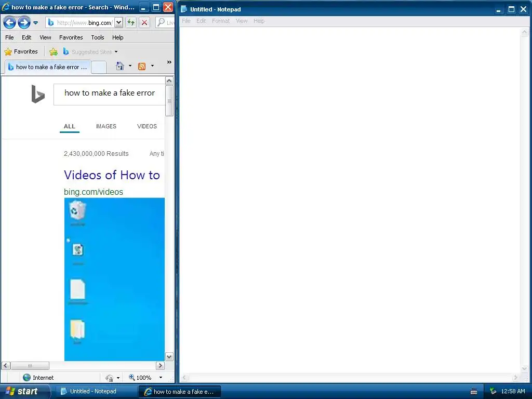Open the Favorites star button
The height and width of the screenshot is (399, 532).
21,51
